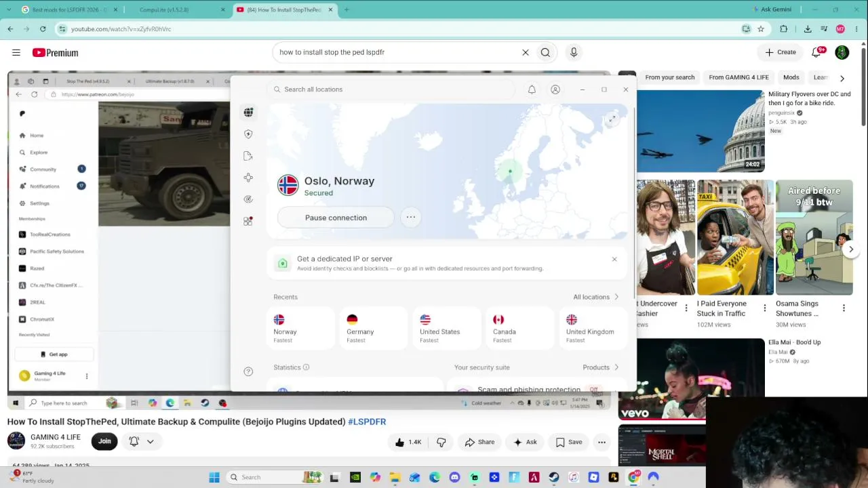This screenshot has width=868, height=488.
Task: Connect to Canada in NordVPN Recents
Action: (519, 329)
